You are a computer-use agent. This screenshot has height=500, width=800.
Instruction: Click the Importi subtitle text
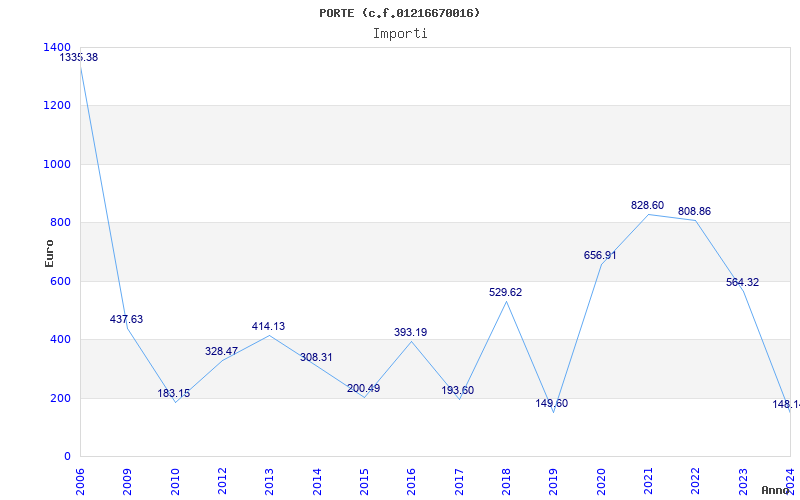click(x=400, y=33)
